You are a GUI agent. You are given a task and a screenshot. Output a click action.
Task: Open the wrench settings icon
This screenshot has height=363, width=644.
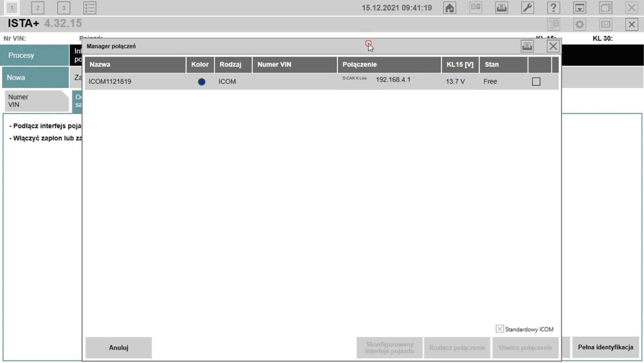(x=527, y=8)
